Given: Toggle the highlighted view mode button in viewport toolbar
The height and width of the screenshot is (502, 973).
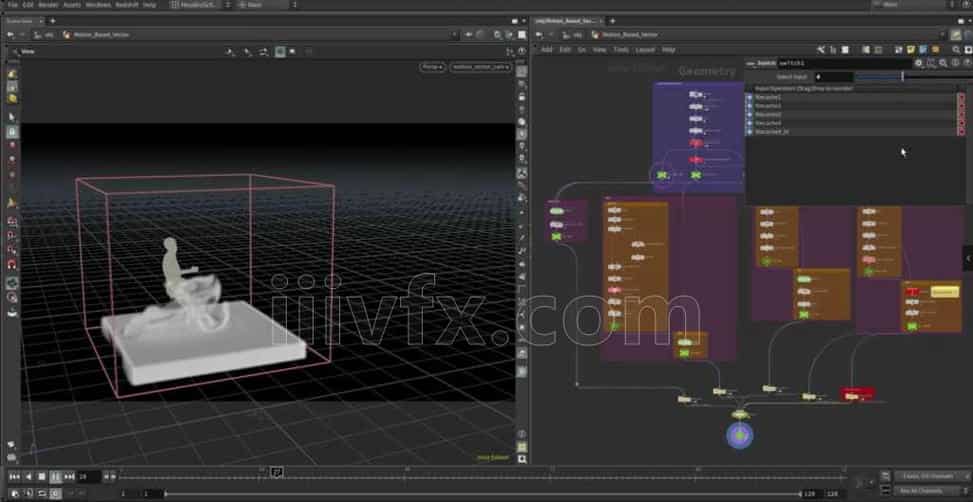Looking at the screenshot, I should click(x=280, y=51).
